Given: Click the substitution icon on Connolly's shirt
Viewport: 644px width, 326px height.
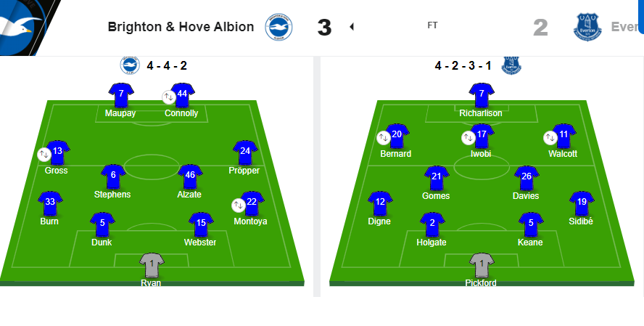Looking at the screenshot, I should [169, 97].
